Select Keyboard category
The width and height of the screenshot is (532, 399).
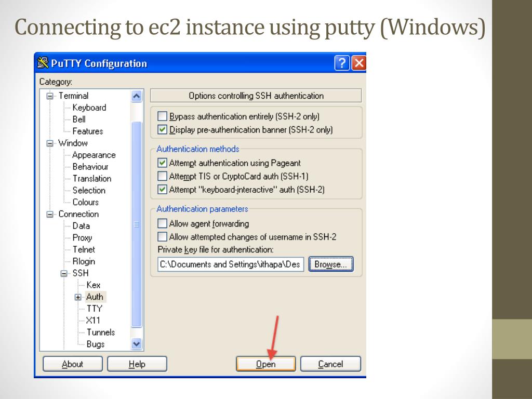(x=89, y=108)
